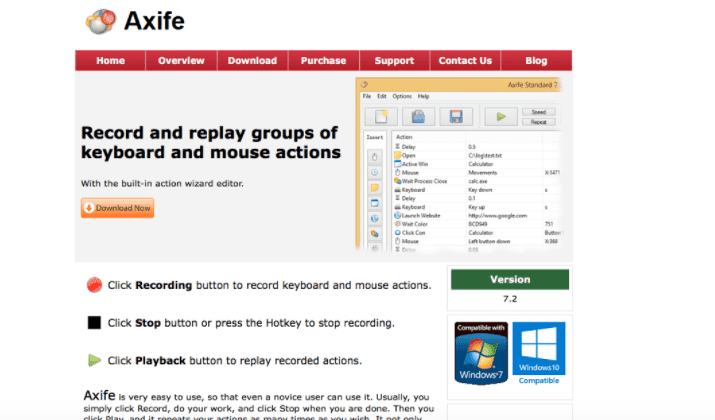
Task: Click the green Play arrow toolbar button
Action: 501,117
